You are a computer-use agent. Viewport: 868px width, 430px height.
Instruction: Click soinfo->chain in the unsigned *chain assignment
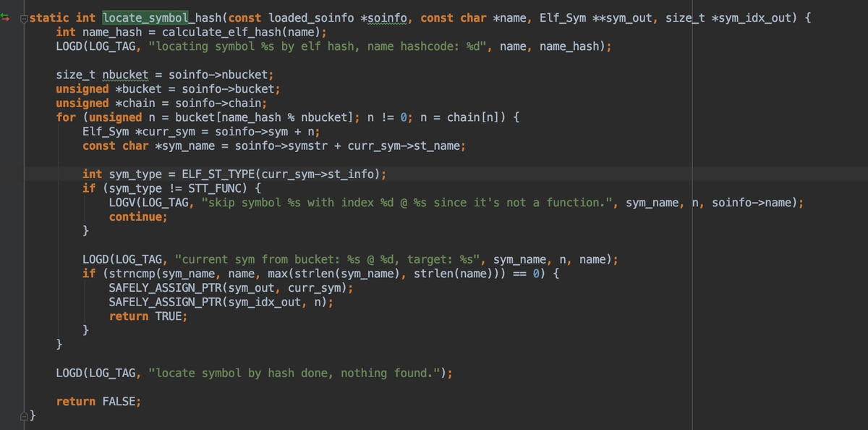tap(218, 103)
